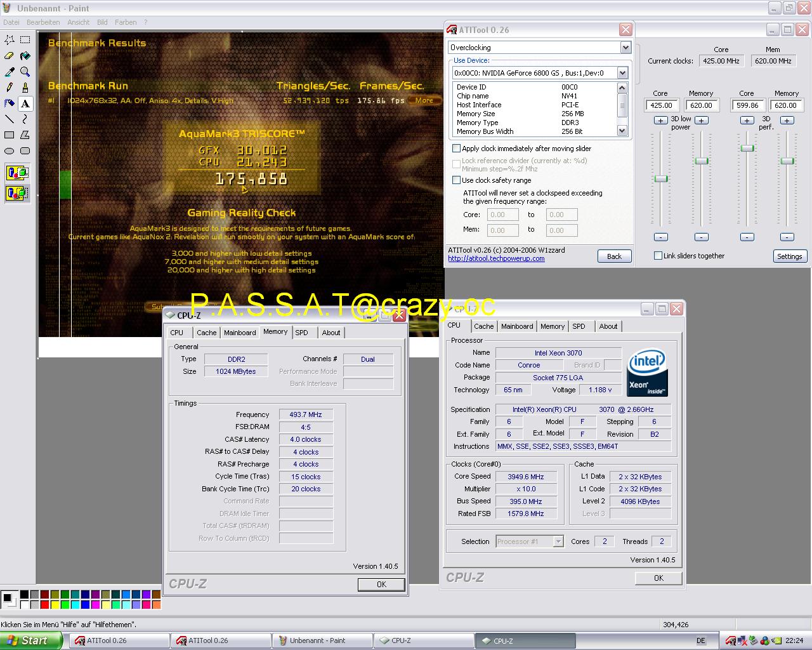Click the 3D perf Core clock field 599.86
The image size is (812, 650).
[747, 105]
